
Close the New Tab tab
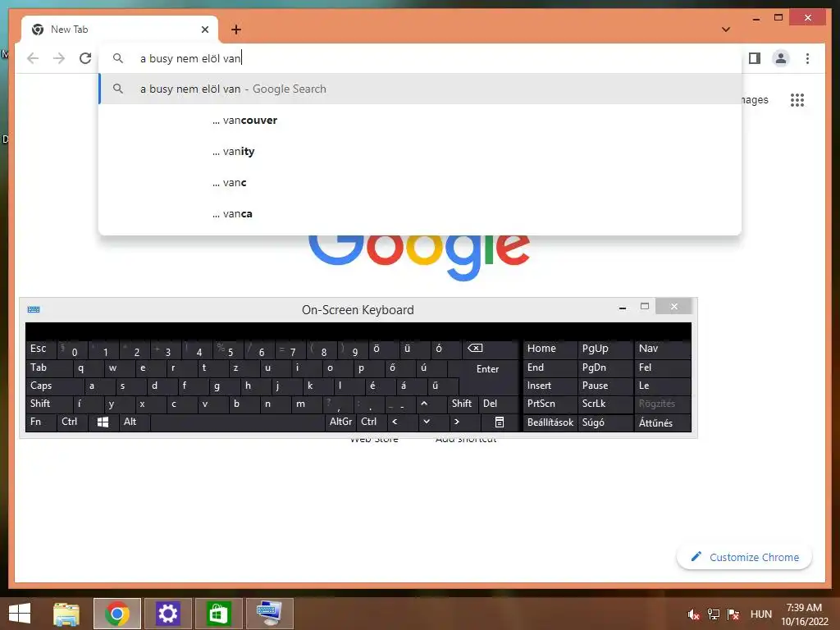click(x=204, y=30)
